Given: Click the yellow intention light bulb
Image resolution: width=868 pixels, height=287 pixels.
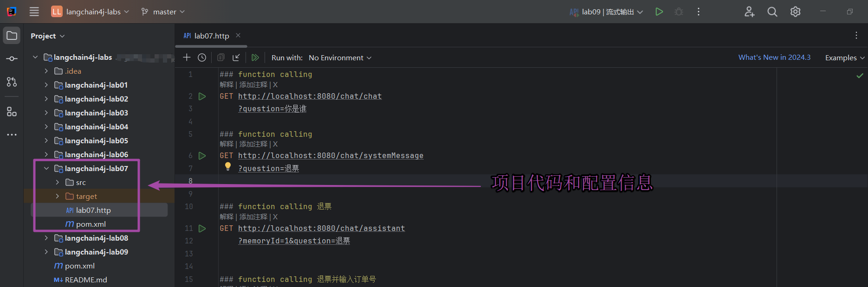Looking at the screenshot, I should point(228,166).
